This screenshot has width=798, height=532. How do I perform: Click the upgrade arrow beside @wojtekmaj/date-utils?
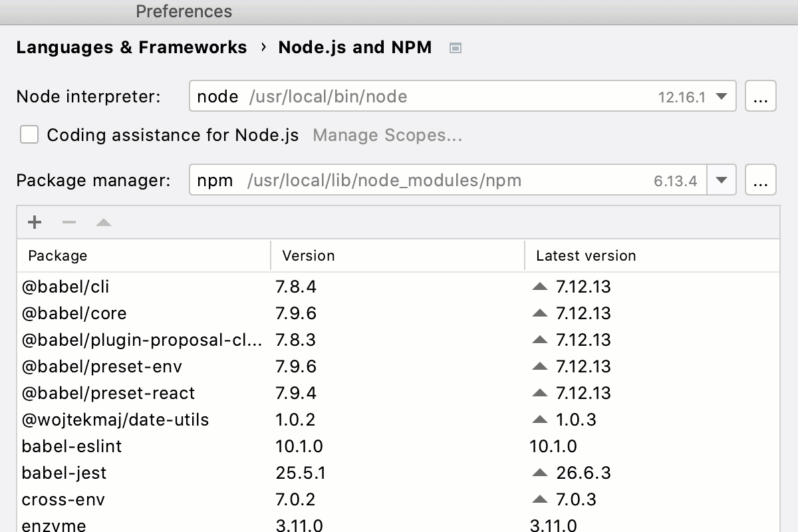click(539, 420)
